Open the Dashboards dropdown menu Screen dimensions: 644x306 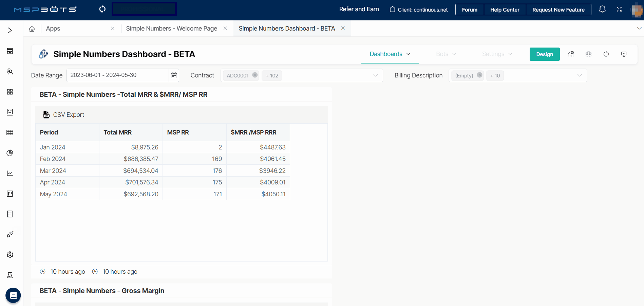click(x=390, y=54)
